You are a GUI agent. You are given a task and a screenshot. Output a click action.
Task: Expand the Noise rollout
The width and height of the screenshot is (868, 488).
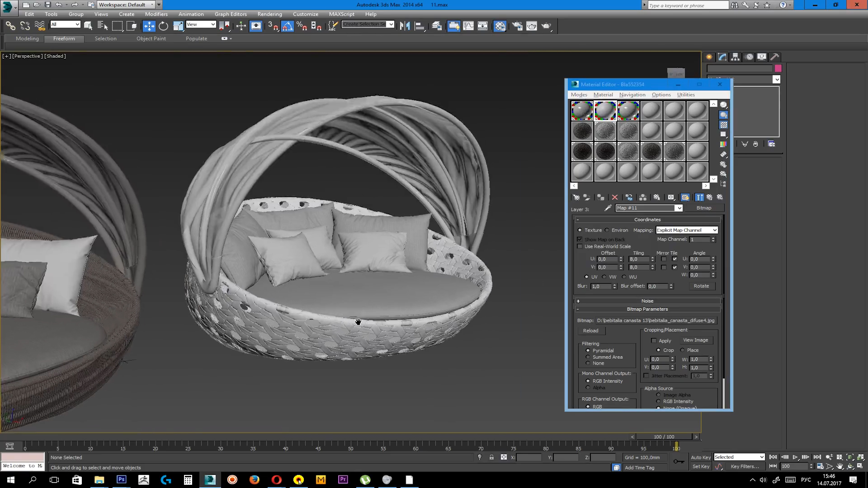[x=647, y=301]
